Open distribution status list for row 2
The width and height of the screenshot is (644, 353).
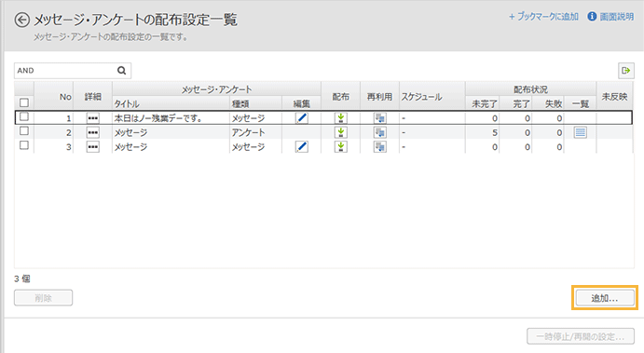[x=580, y=132]
